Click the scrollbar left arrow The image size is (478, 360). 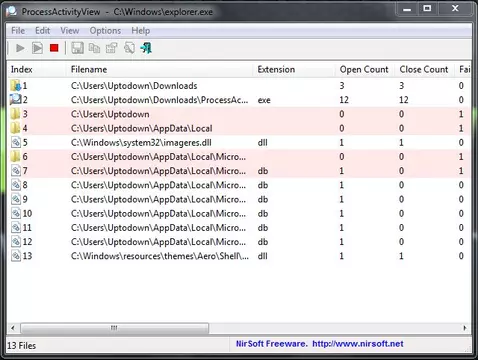(x=13, y=328)
